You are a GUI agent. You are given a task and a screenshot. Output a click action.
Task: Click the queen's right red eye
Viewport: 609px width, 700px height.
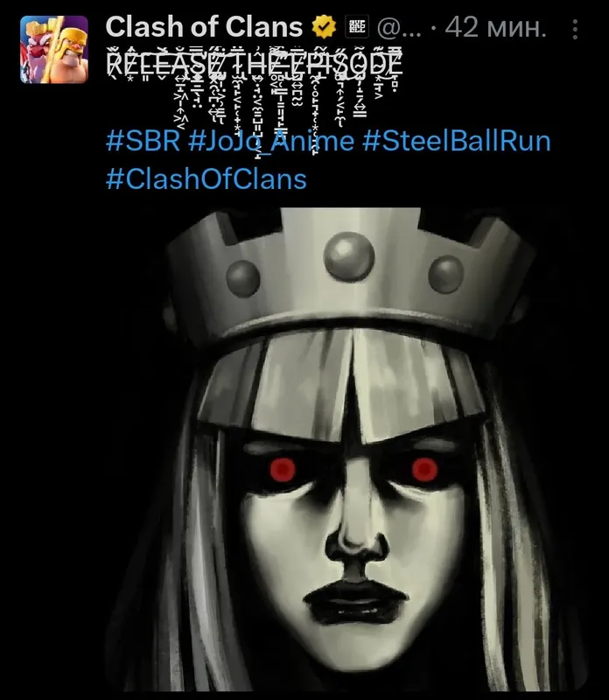tap(424, 469)
